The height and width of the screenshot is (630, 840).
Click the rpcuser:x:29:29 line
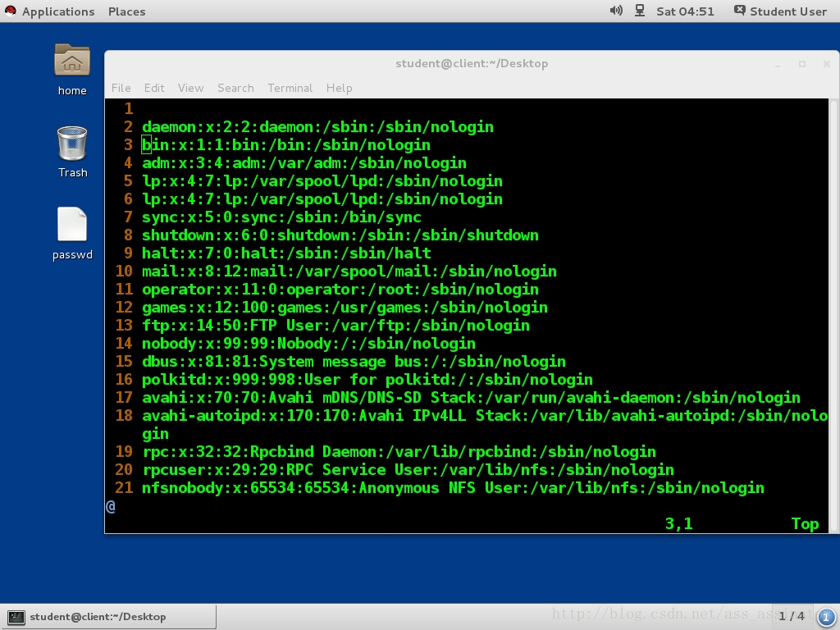(409, 470)
